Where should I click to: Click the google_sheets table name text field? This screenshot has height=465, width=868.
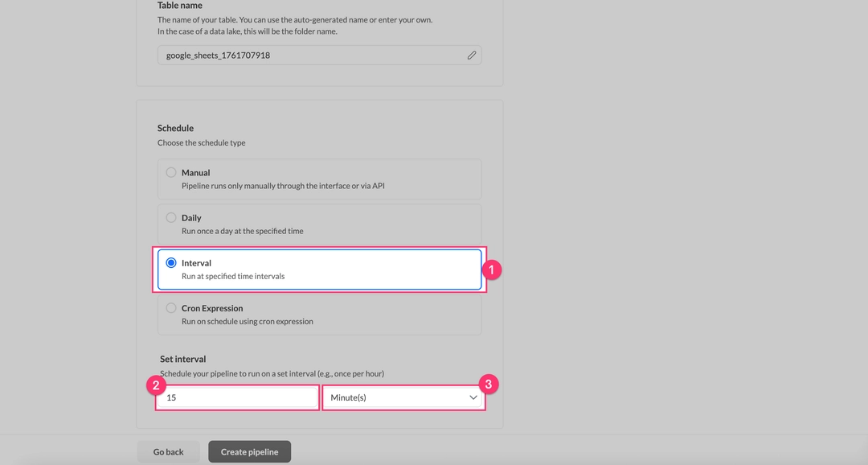309,56
